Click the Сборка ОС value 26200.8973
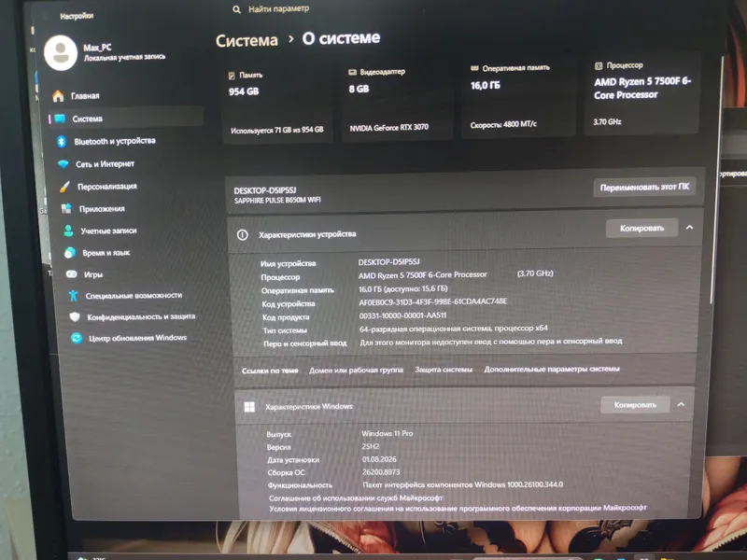 click(381, 472)
